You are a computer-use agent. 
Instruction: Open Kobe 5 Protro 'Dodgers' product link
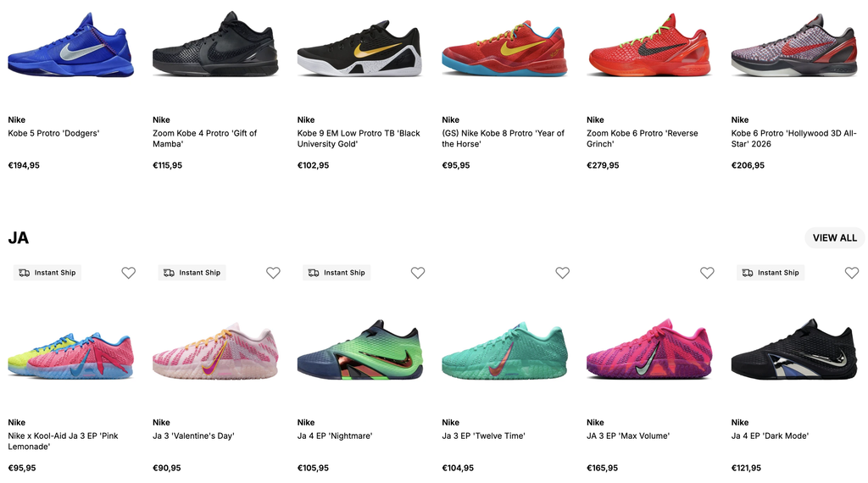[x=53, y=133]
